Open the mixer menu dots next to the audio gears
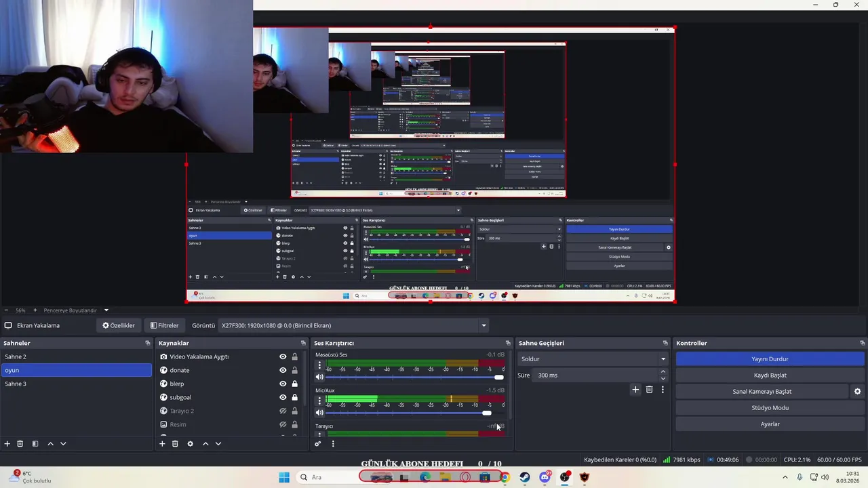Image resolution: width=868 pixels, height=488 pixels. [333, 444]
